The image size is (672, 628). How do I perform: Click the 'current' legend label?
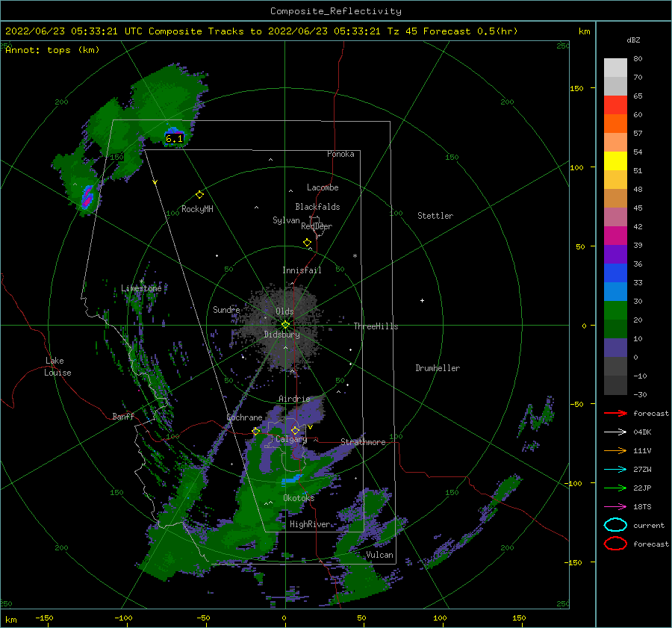tap(649, 525)
